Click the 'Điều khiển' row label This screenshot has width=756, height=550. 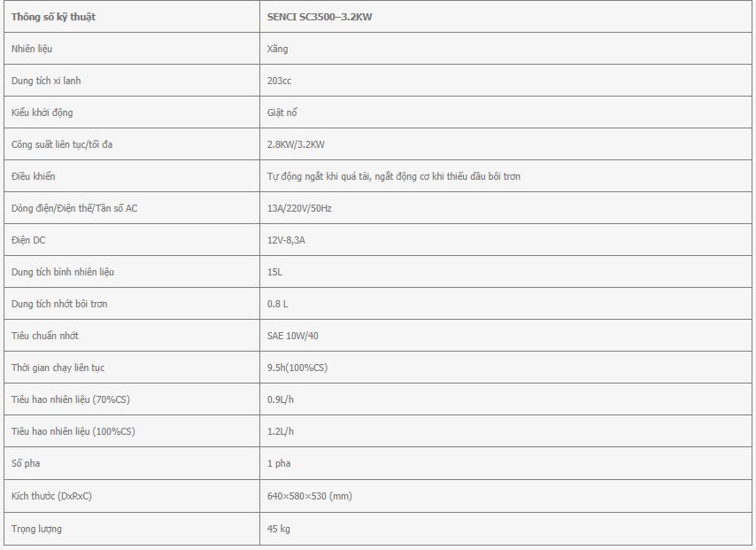point(34,176)
